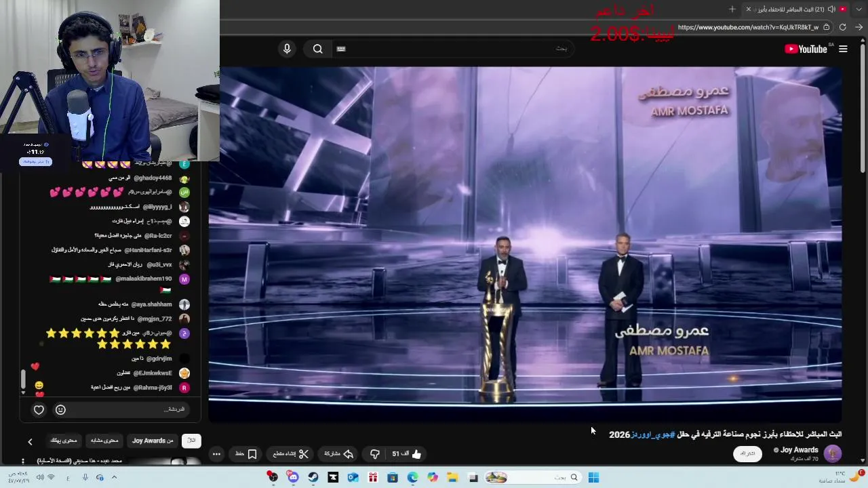
Task: Reload the page in the browser
Action: tap(842, 27)
